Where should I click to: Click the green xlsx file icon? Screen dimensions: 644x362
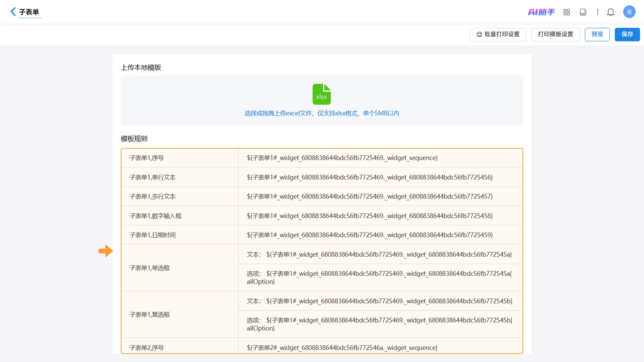click(321, 94)
